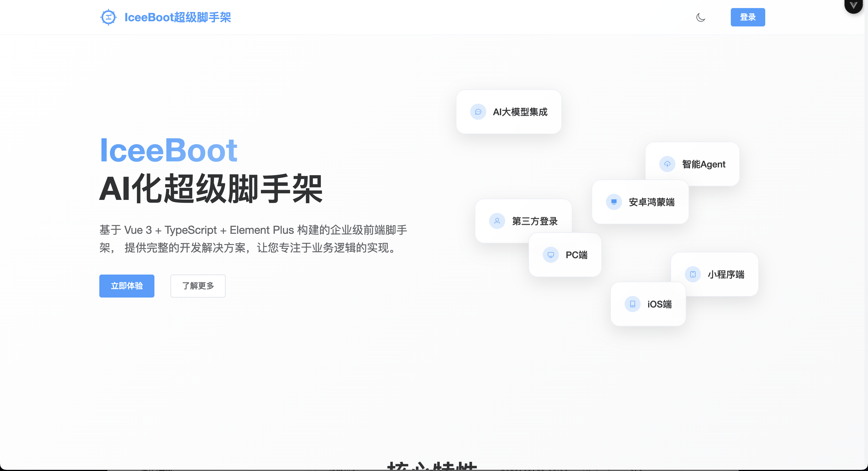868x471 pixels.
Task: Click the AI化超级脚手架 hero heading
Action: click(211, 189)
